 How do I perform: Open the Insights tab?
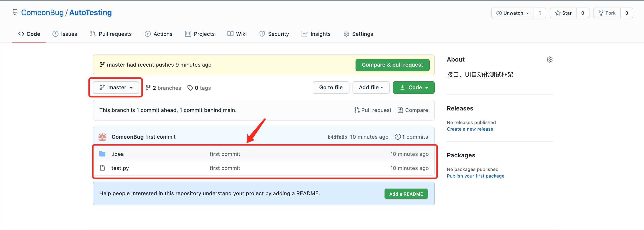click(316, 34)
